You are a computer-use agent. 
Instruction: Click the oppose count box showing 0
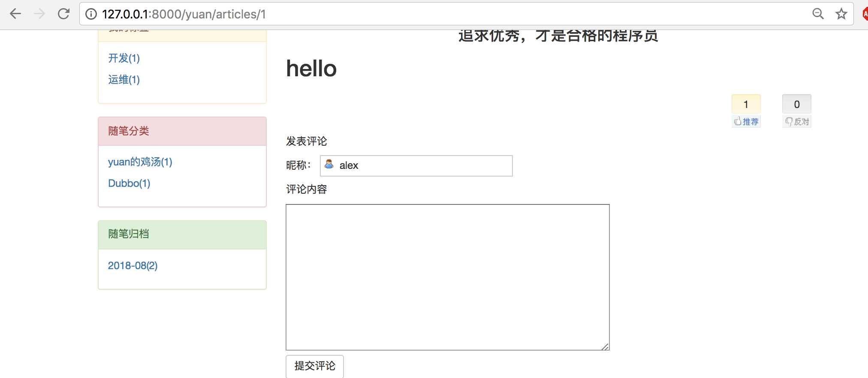coord(796,104)
